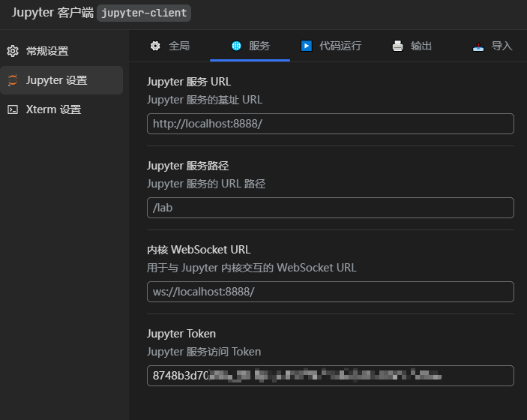Click the Jupyter 客户端 title text

coord(52,13)
